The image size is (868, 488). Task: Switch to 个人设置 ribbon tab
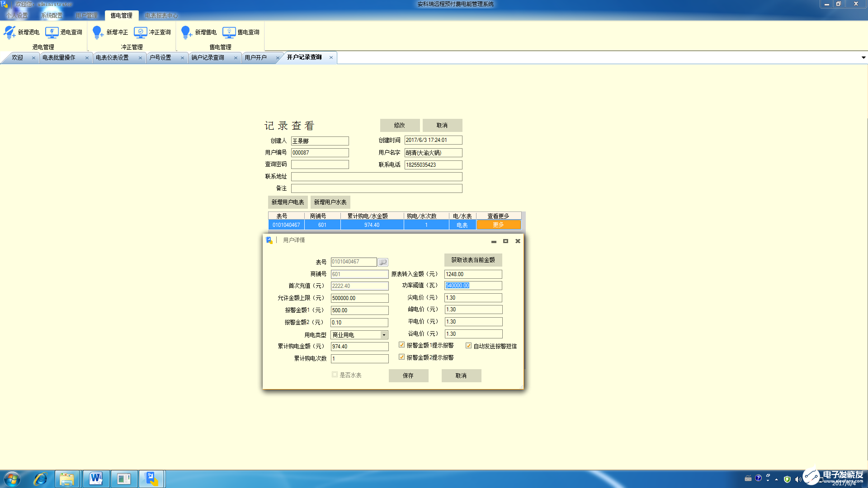click(x=17, y=15)
